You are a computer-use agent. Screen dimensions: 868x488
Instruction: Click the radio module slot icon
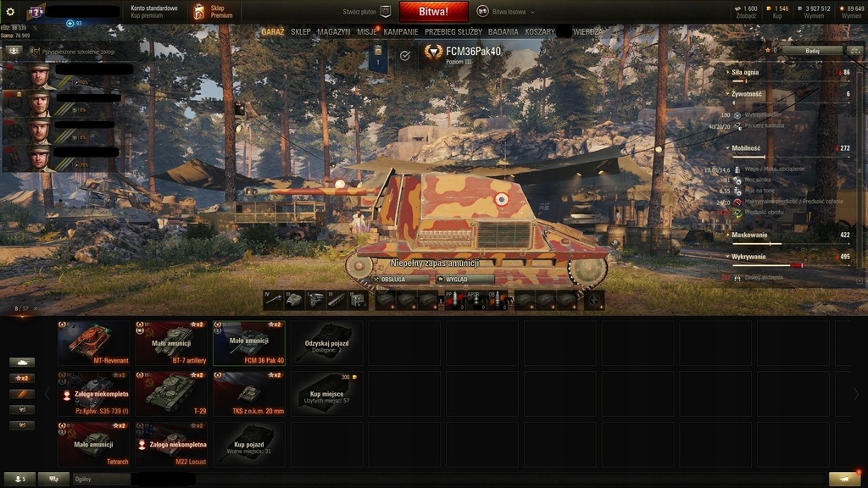359,300
